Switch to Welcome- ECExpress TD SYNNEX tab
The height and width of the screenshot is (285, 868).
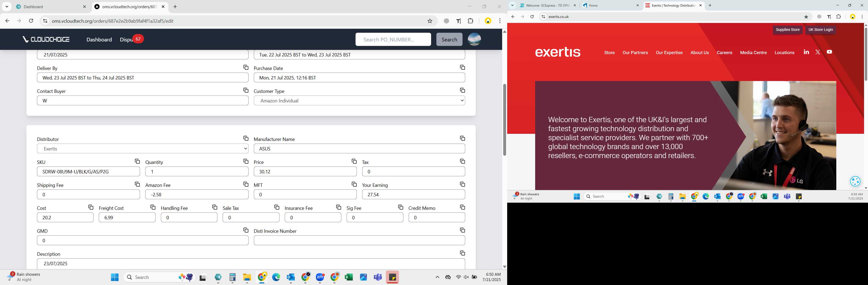point(548,5)
